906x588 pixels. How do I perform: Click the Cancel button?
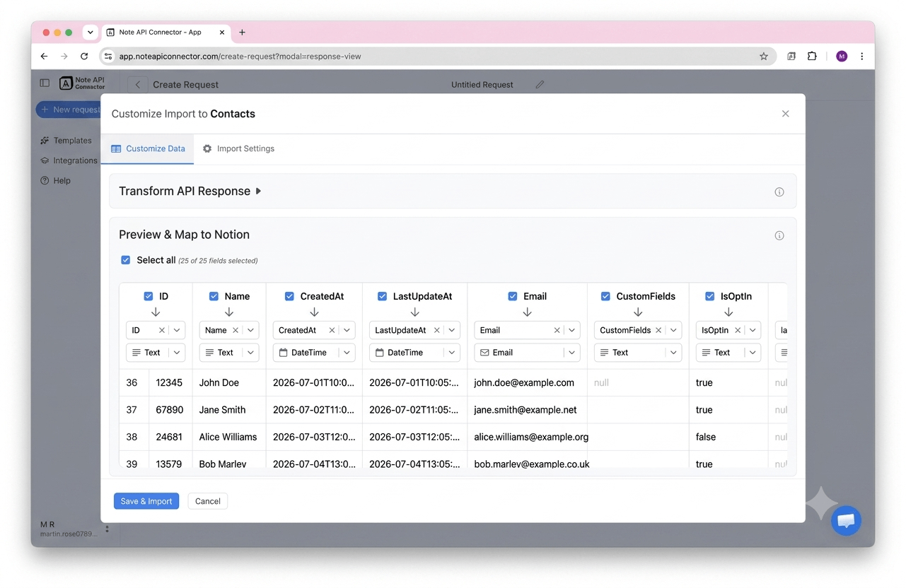pos(208,501)
